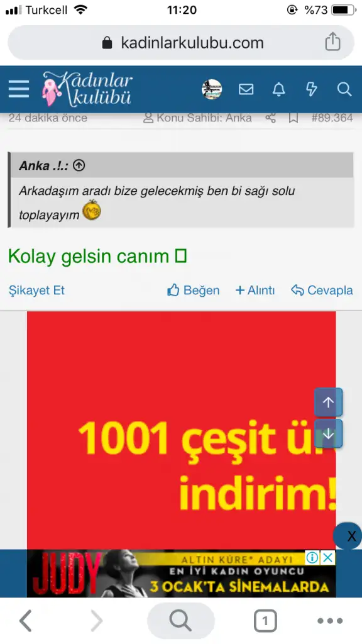Open the user profile avatar
The width and height of the screenshot is (362, 644).
(x=212, y=89)
